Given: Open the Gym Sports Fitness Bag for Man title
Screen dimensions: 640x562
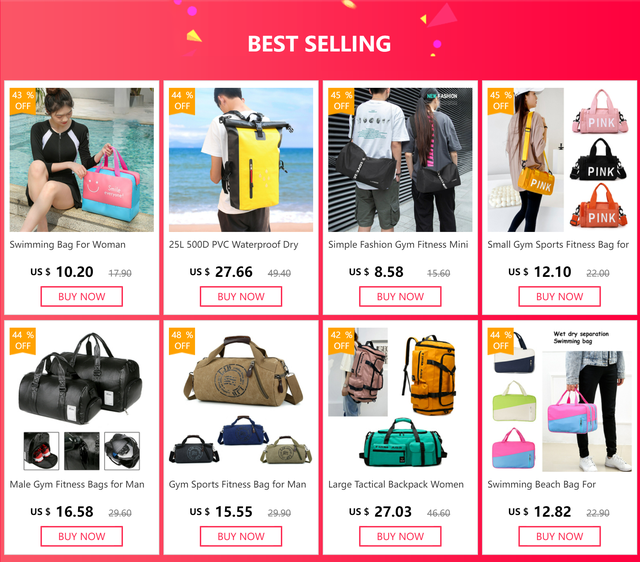Looking at the screenshot, I should tap(238, 484).
